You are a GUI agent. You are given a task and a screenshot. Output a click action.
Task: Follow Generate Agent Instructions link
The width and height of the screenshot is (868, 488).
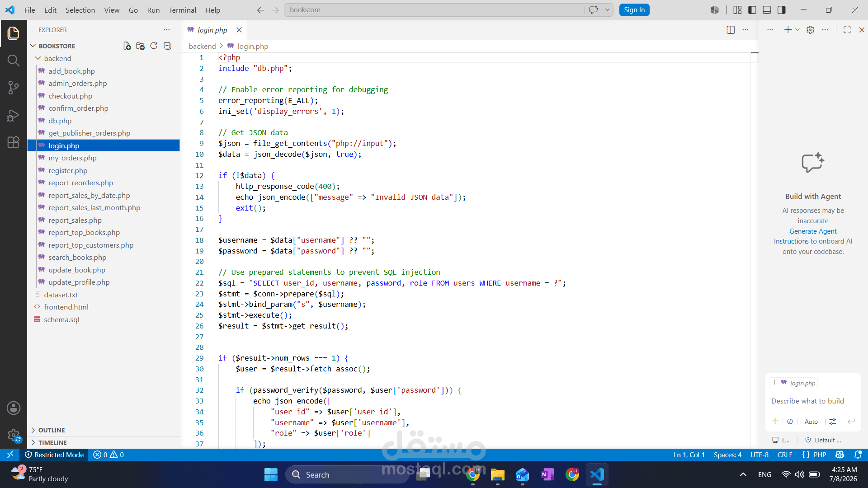(x=806, y=236)
